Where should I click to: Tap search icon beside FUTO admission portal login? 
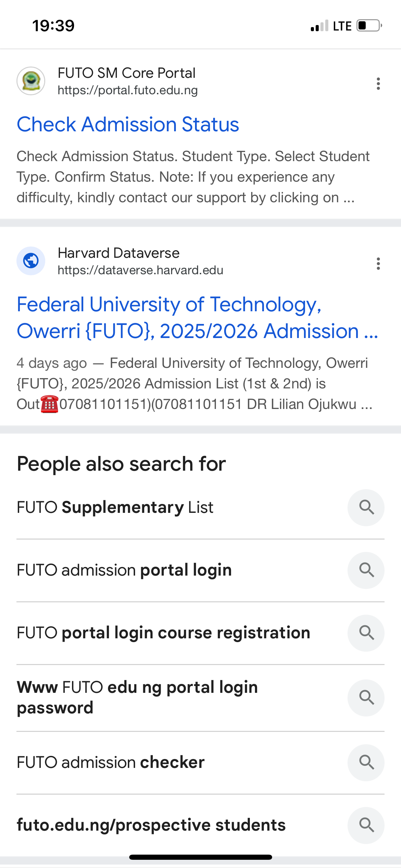click(x=366, y=570)
